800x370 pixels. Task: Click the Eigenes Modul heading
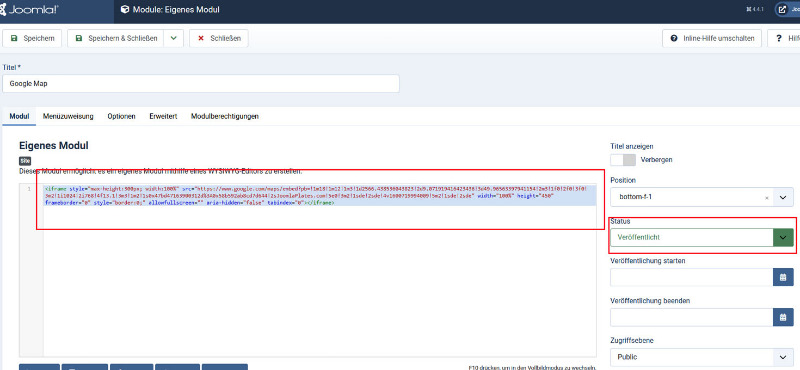tap(54, 146)
